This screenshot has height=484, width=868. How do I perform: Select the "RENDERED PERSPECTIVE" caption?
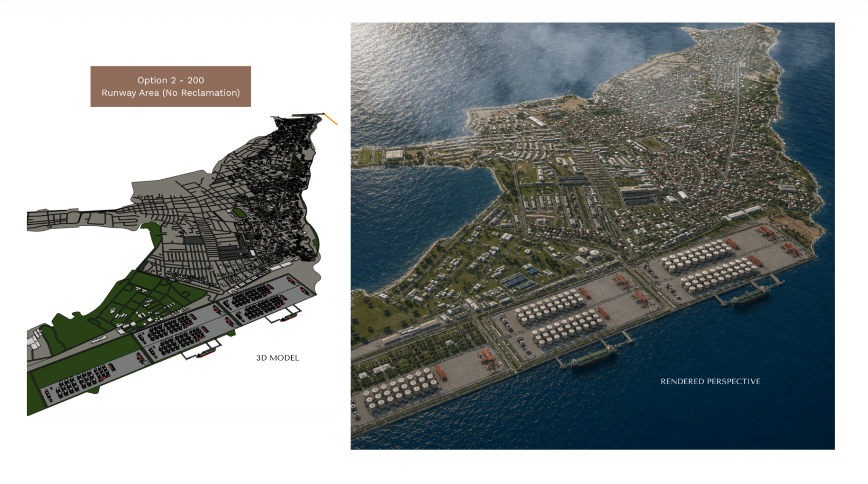point(710,381)
